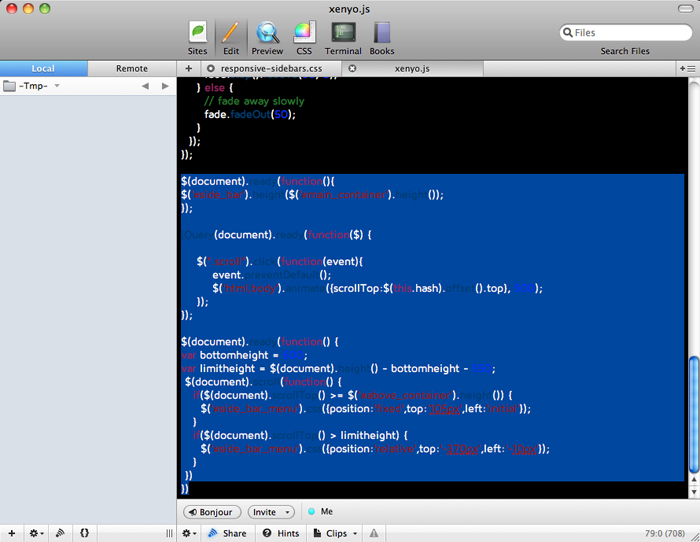
Task: Open the code braces navigator
Action: coord(84,533)
